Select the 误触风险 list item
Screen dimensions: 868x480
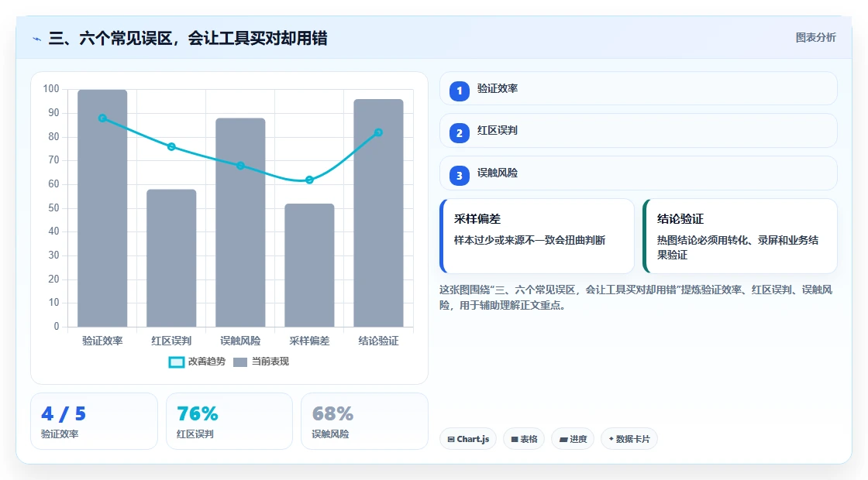[639, 173]
